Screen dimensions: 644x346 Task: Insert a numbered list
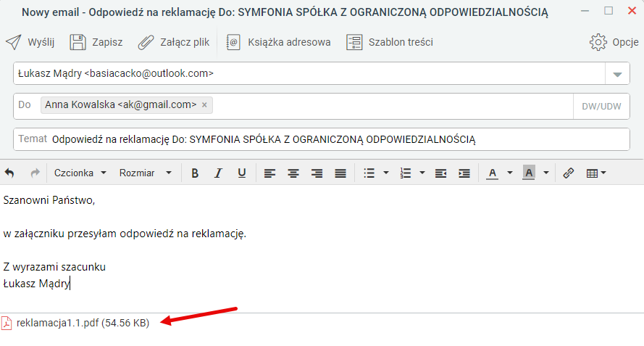click(406, 173)
